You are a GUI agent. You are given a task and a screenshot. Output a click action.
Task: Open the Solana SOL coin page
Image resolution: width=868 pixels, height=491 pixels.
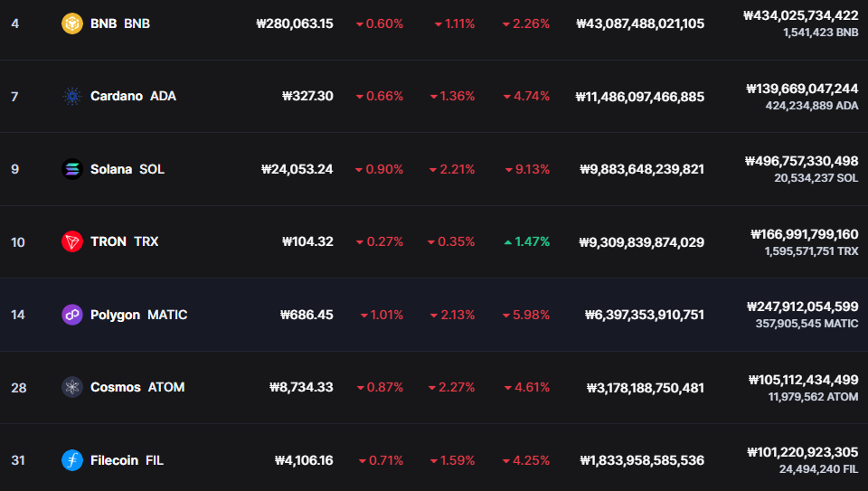[127, 169]
